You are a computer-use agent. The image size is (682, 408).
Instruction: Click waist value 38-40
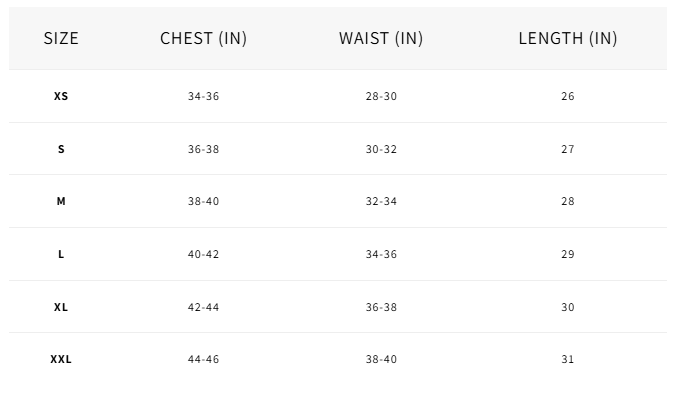click(x=381, y=359)
